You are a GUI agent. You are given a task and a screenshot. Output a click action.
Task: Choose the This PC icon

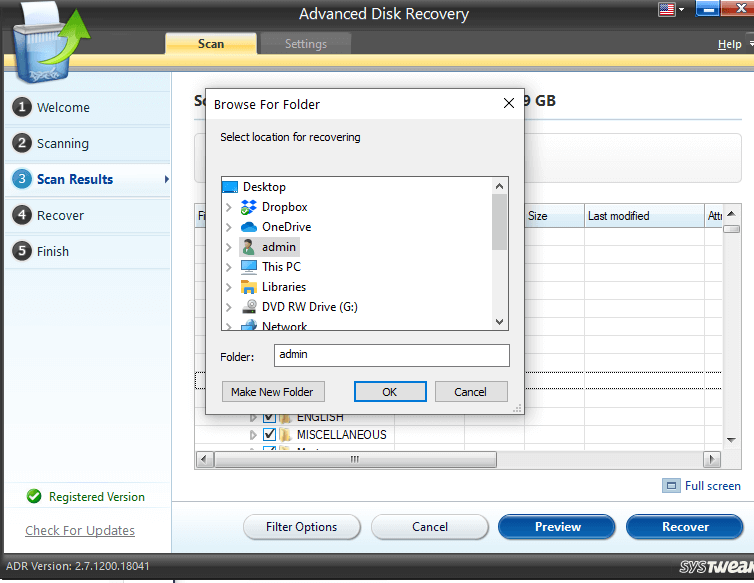pyautogui.click(x=249, y=267)
